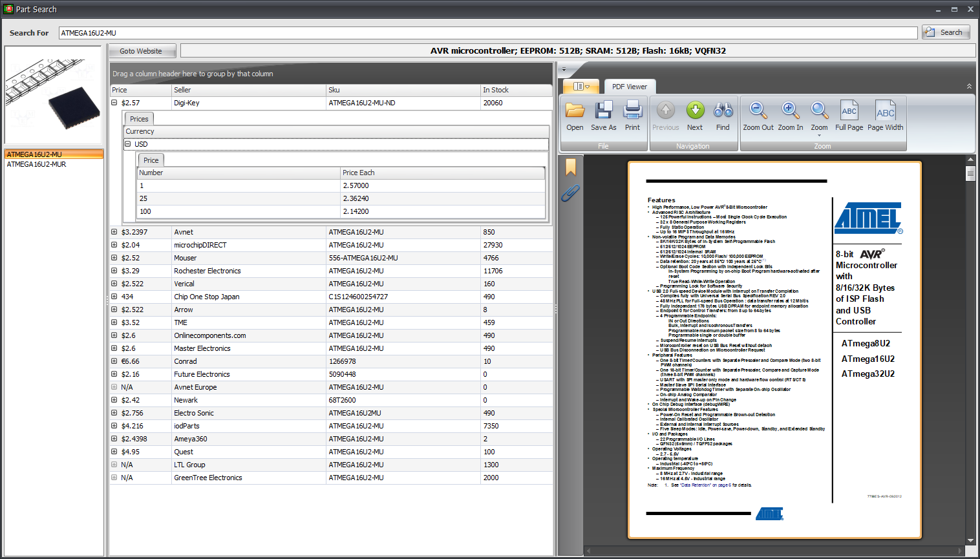This screenshot has width=980, height=559.
Task: Go to Previous page in PDF viewer
Action: [665, 116]
